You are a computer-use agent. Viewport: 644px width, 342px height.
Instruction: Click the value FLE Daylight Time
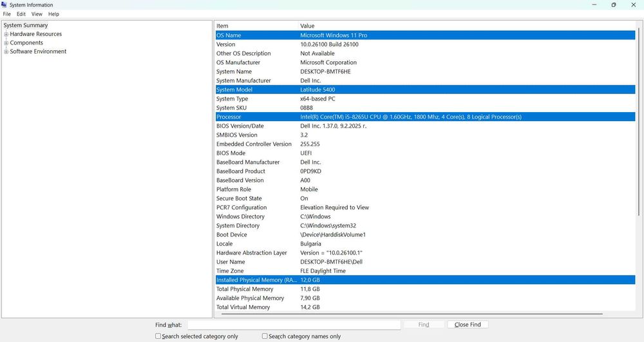tap(323, 271)
